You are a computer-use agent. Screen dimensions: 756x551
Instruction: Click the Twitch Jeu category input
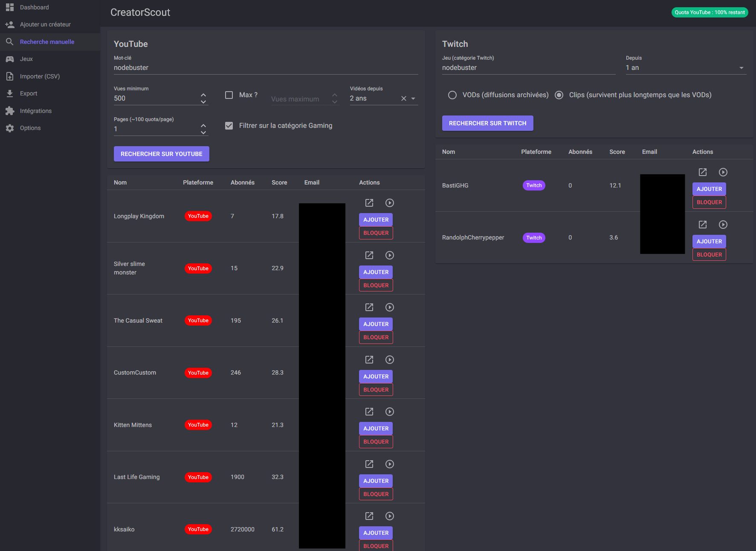tap(529, 68)
